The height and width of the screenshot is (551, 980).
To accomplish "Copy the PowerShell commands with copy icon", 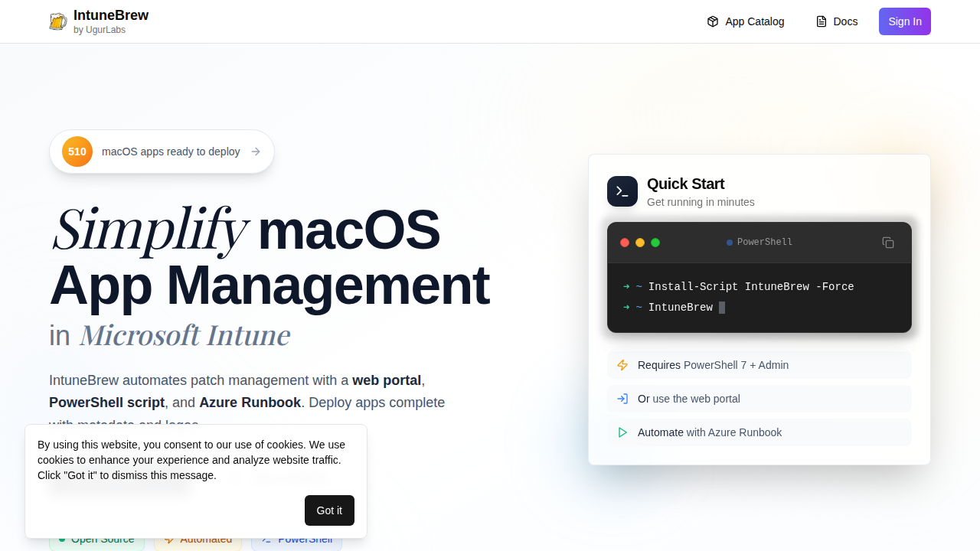I will coord(888,243).
